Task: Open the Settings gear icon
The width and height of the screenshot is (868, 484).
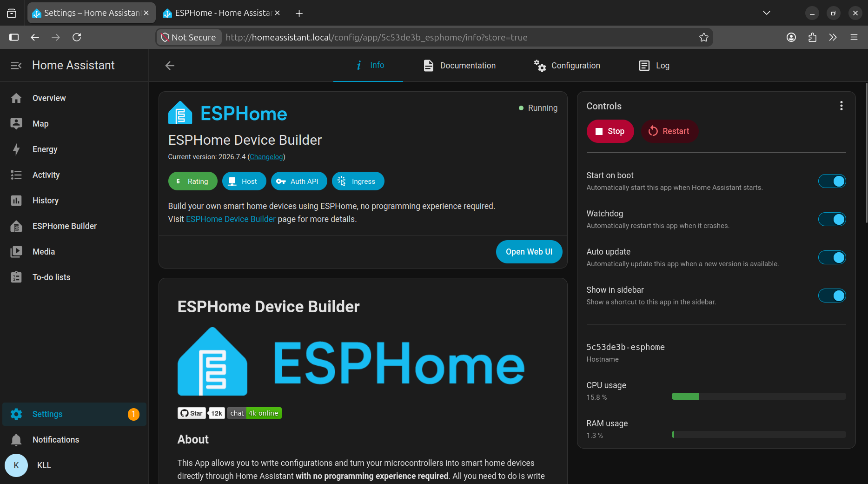Action: tap(16, 414)
